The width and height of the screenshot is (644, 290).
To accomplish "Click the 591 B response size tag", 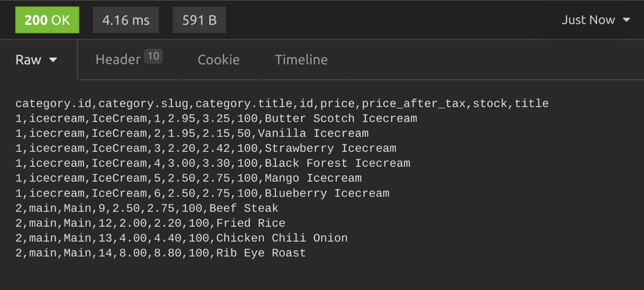I will tap(199, 20).
